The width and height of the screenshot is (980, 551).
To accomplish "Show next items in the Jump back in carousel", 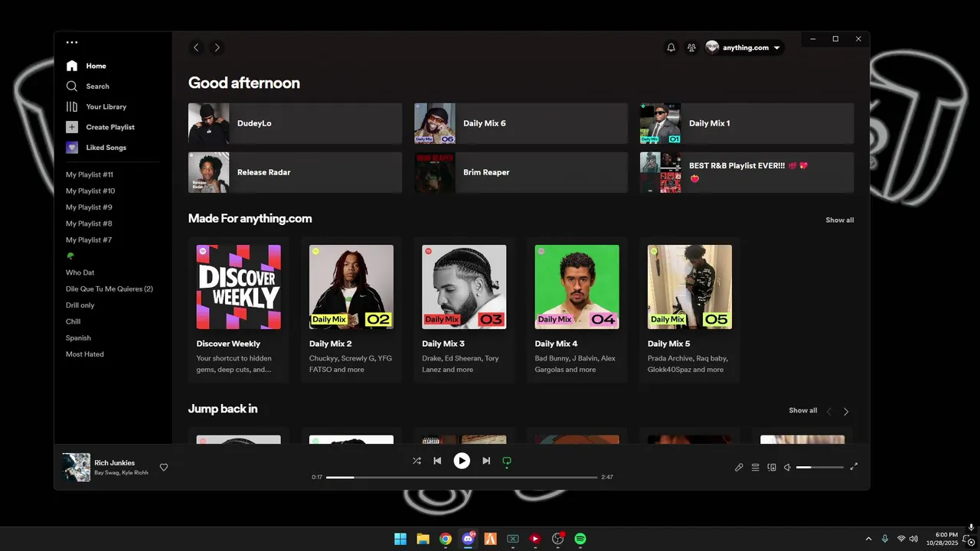I will tap(846, 412).
